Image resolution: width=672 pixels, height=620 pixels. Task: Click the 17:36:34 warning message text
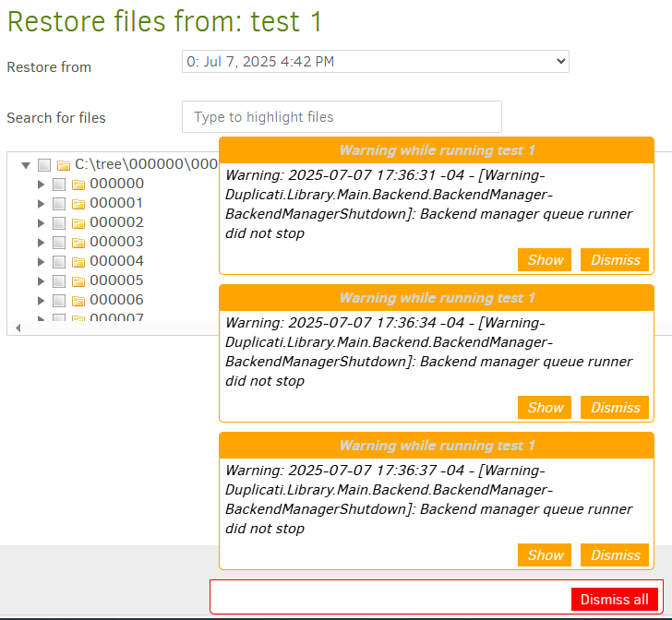[x=428, y=352]
